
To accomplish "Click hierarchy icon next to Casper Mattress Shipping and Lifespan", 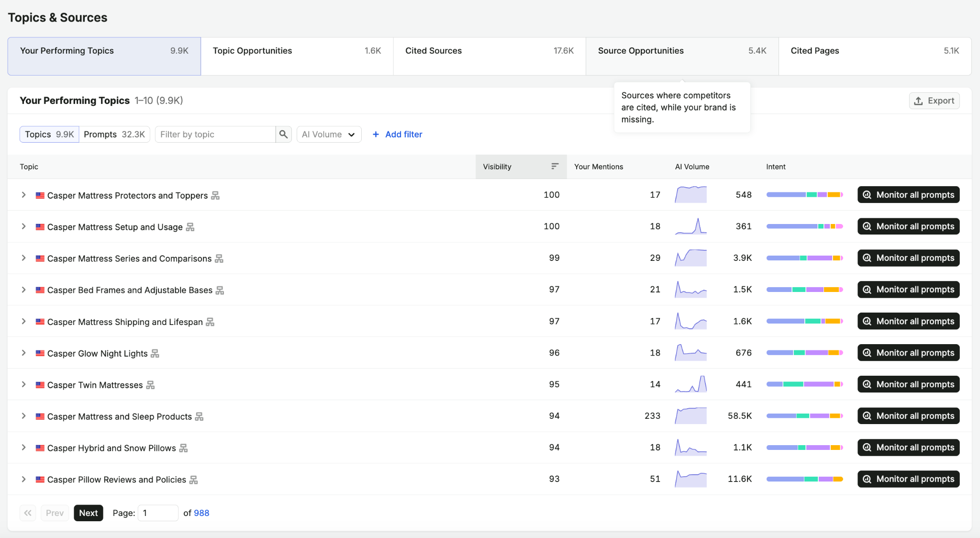I will (210, 322).
